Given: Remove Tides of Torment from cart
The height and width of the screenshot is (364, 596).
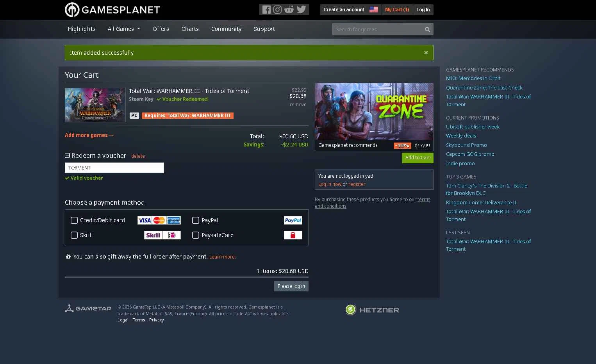Looking at the screenshot, I should pos(298,105).
